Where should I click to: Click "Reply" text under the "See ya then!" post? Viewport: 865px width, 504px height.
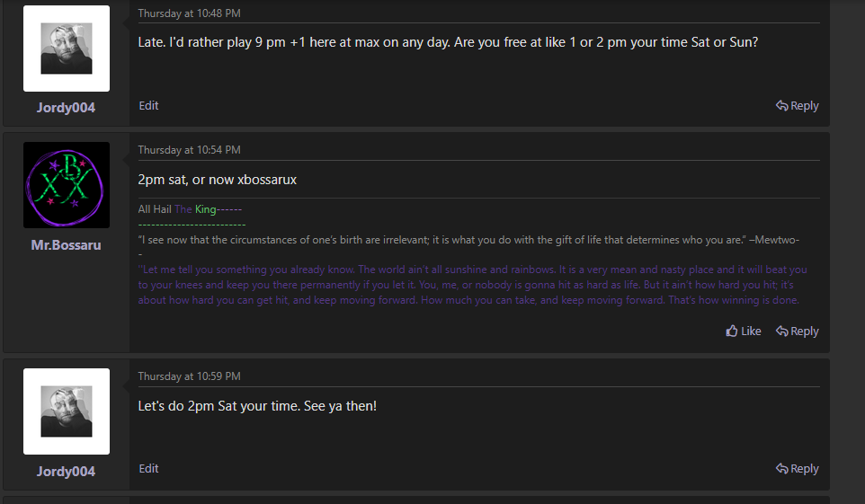[805, 469]
